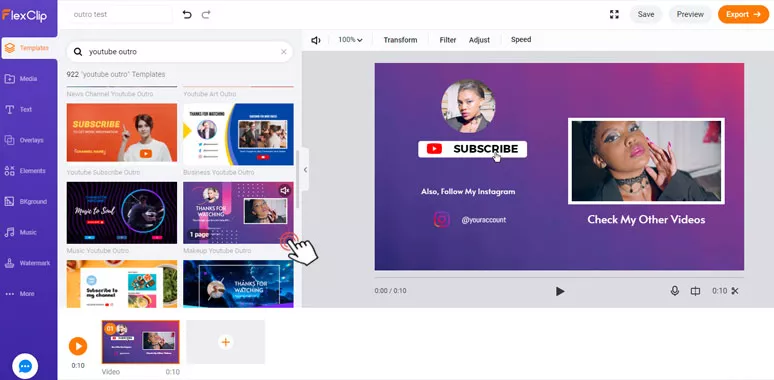
Task: Select 'Check My Other Videos' text
Action: 646,220
